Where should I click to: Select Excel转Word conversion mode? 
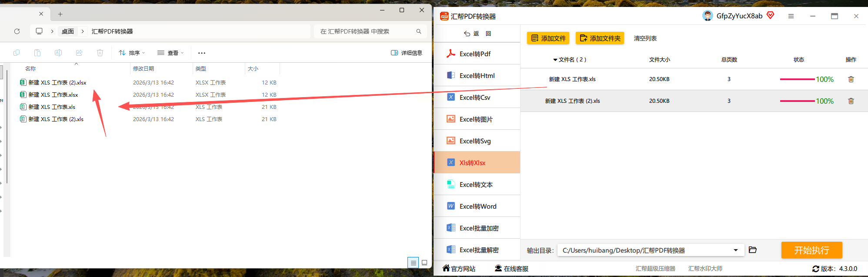coord(477,206)
